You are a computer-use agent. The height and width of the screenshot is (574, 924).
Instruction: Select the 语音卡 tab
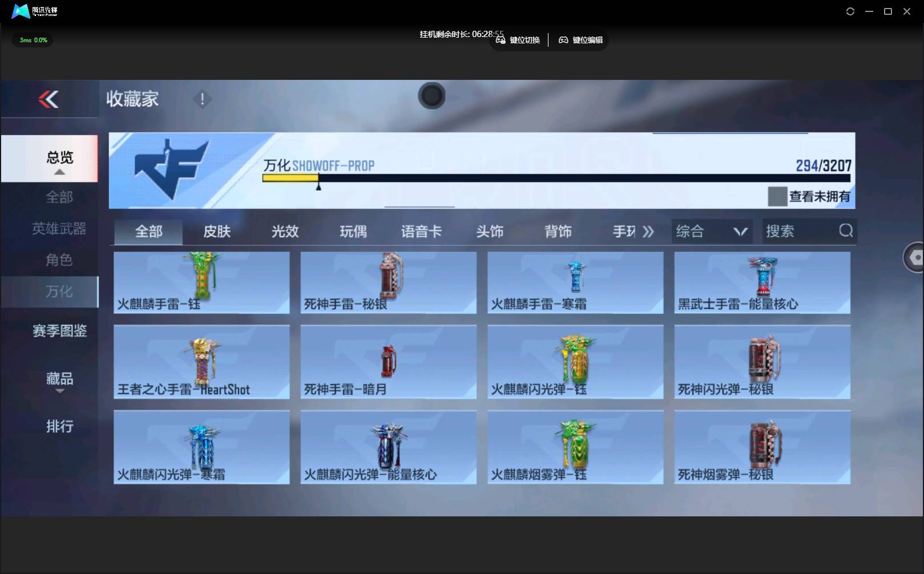(x=421, y=232)
